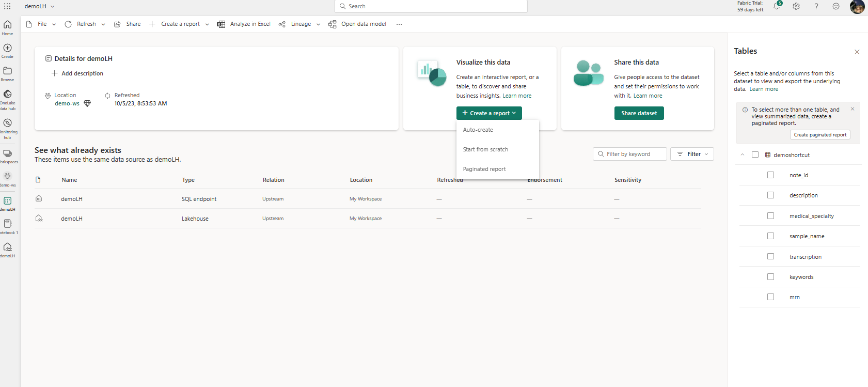The width and height of the screenshot is (868, 387).
Task: Select demoLH dataset item in sidebar
Action: (7, 204)
